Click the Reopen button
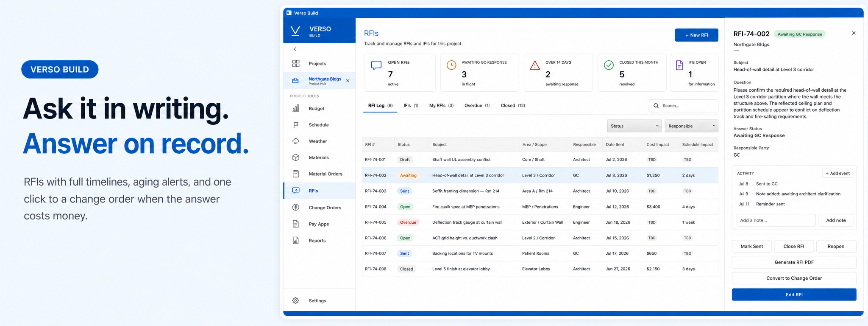The width and height of the screenshot is (868, 326). 836,246
